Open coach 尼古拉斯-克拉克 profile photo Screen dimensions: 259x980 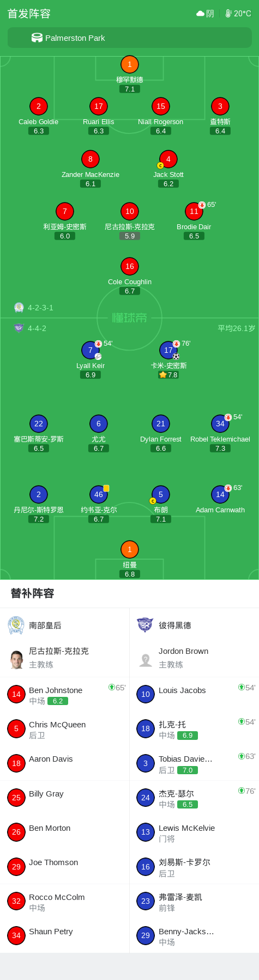(16, 659)
